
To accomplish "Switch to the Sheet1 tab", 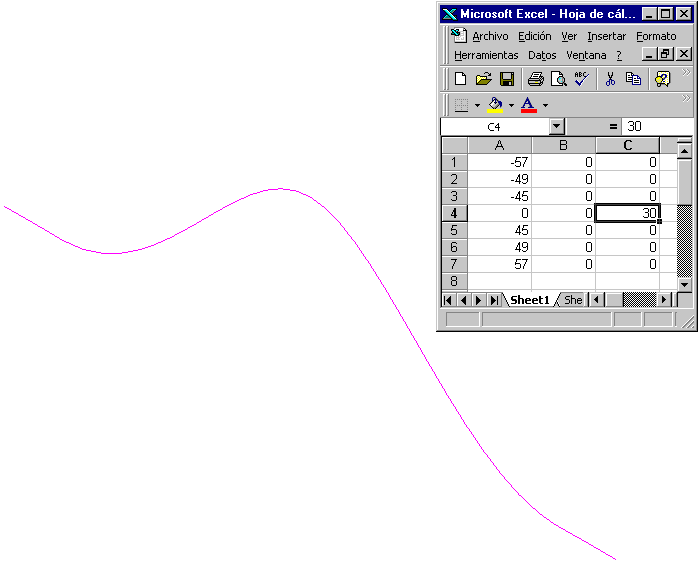I will coord(529,300).
